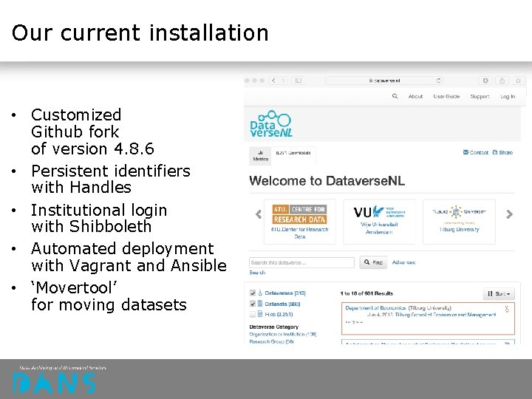Screen dimensions: 532x399
Task: Click the dataverse.nl address bar
Action: pyautogui.click(x=384, y=81)
